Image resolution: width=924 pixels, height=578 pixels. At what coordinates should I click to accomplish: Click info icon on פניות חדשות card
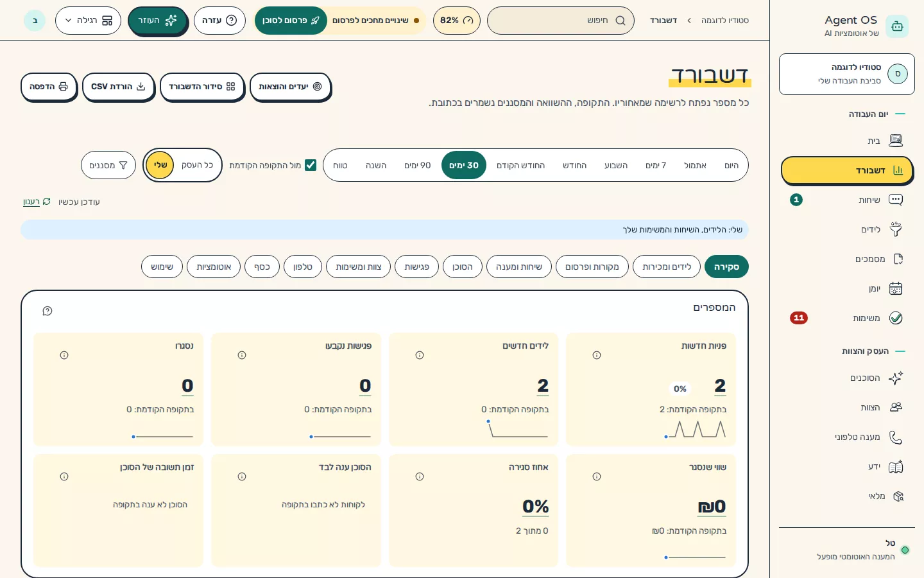click(x=597, y=355)
